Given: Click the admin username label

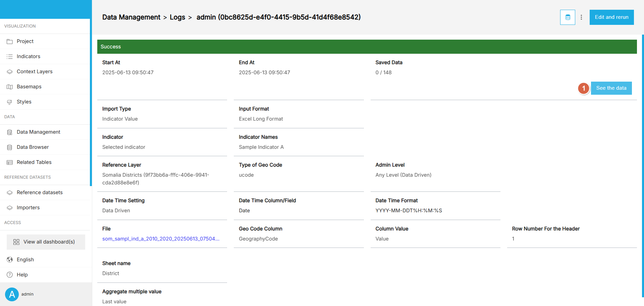Looking at the screenshot, I should point(28,294).
